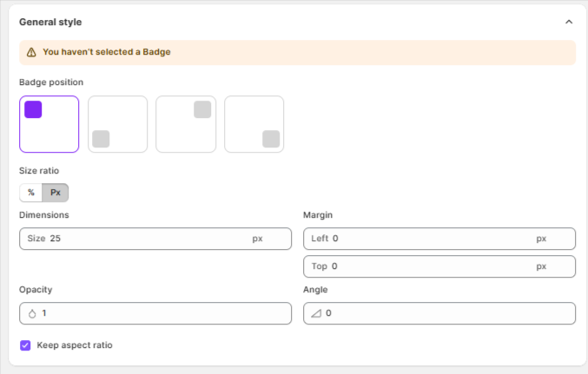This screenshot has width=588, height=374.
Task: Click the warning triangle icon
Action: point(31,52)
